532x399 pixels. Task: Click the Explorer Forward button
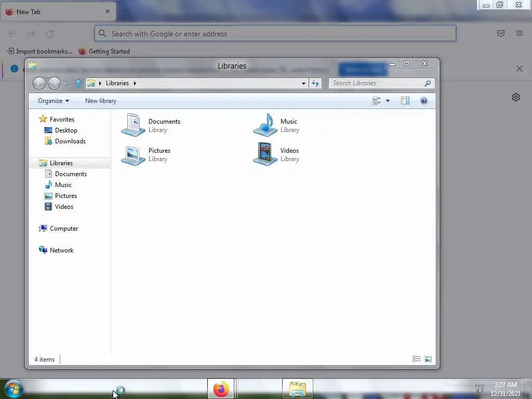[54, 83]
